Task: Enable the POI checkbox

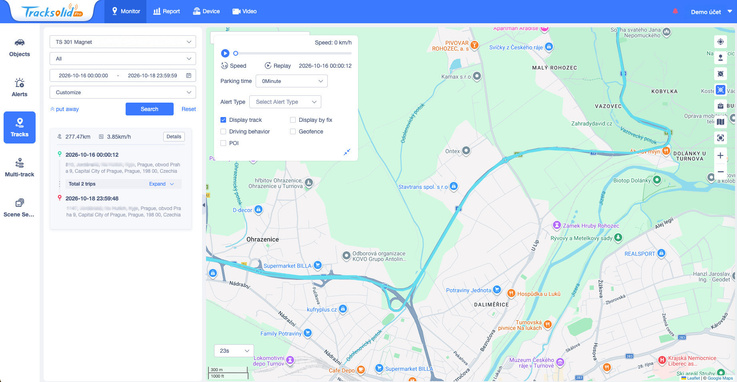Action: (x=223, y=143)
